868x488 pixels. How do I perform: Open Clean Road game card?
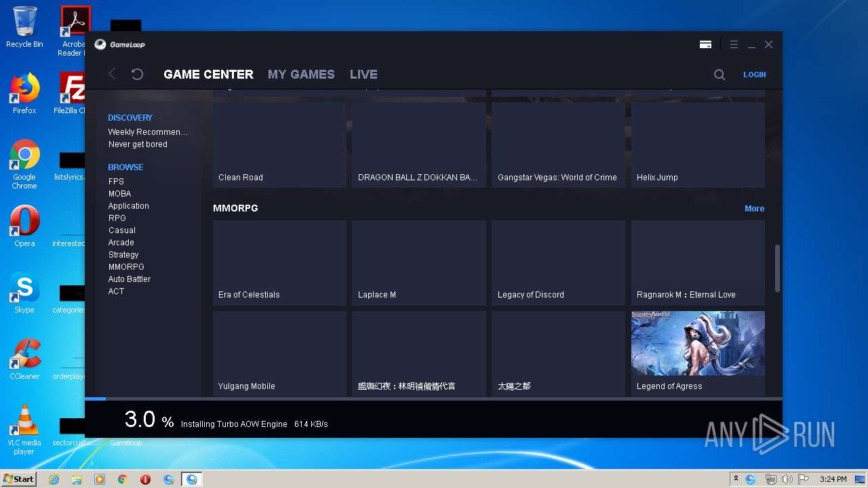[x=279, y=145]
